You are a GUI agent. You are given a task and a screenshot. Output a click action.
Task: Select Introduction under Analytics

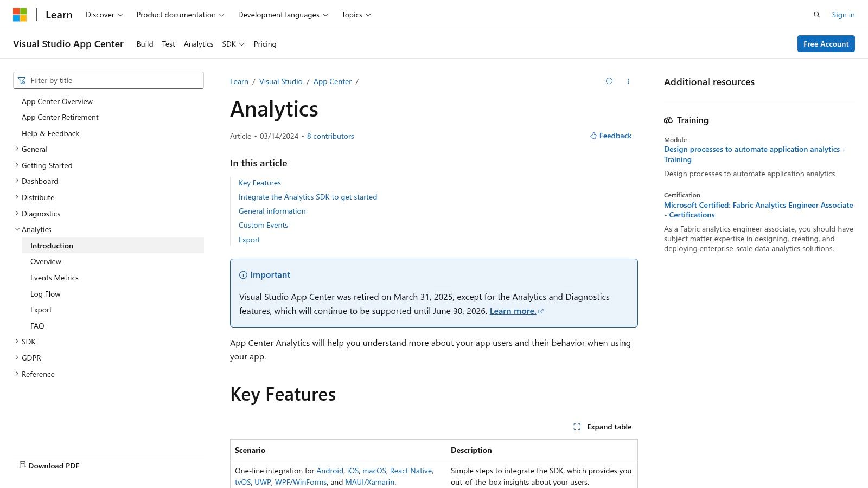click(x=113, y=246)
